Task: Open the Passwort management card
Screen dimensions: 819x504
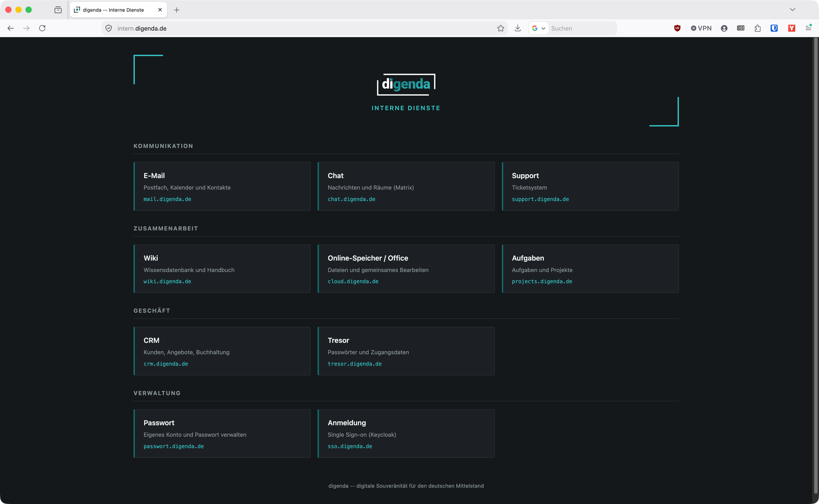Action: [x=222, y=433]
